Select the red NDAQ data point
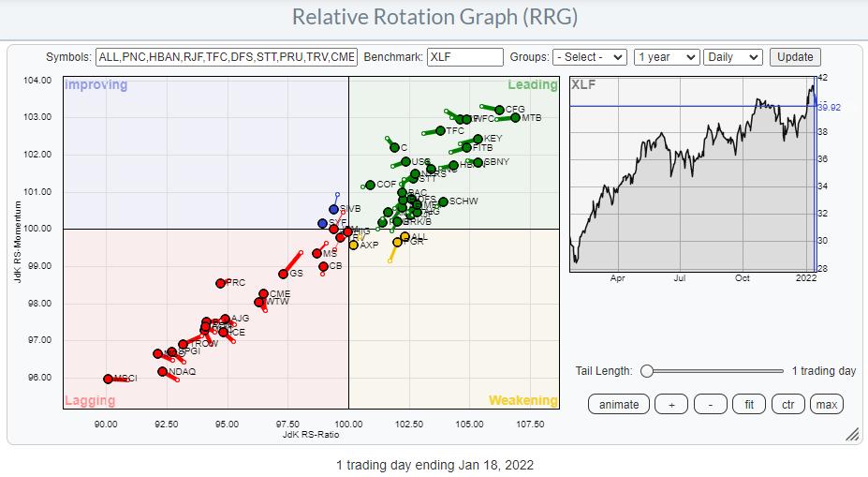Viewport: 868px width, 477px height. point(162,371)
